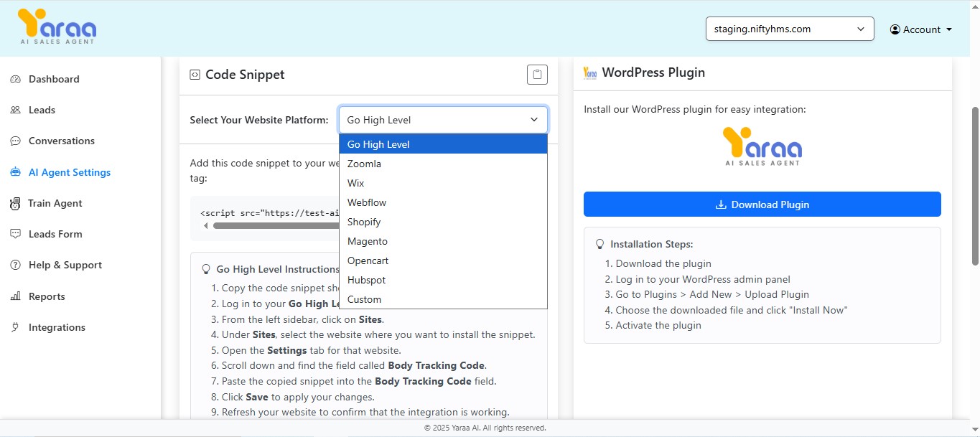This screenshot has height=437, width=980.
Task: Click the Leads people icon in sidebar
Action: 15,110
